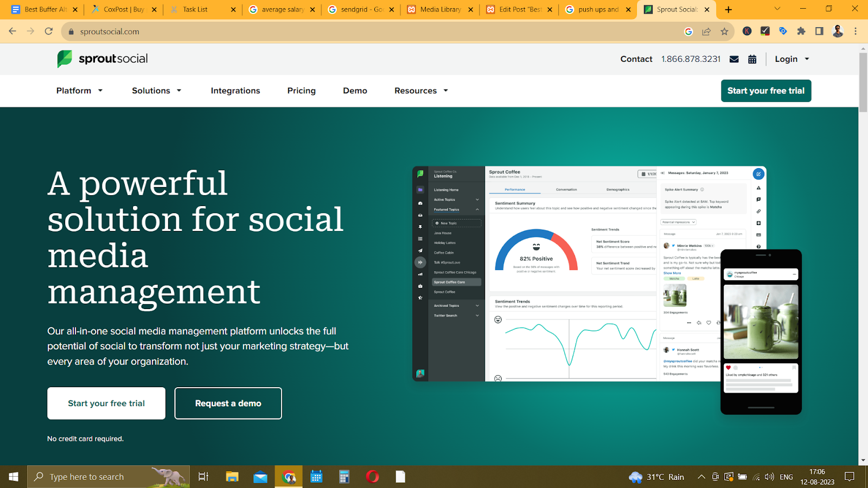This screenshot has height=488, width=868.
Task: Click the volume speaker tray icon
Action: click(769, 477)
